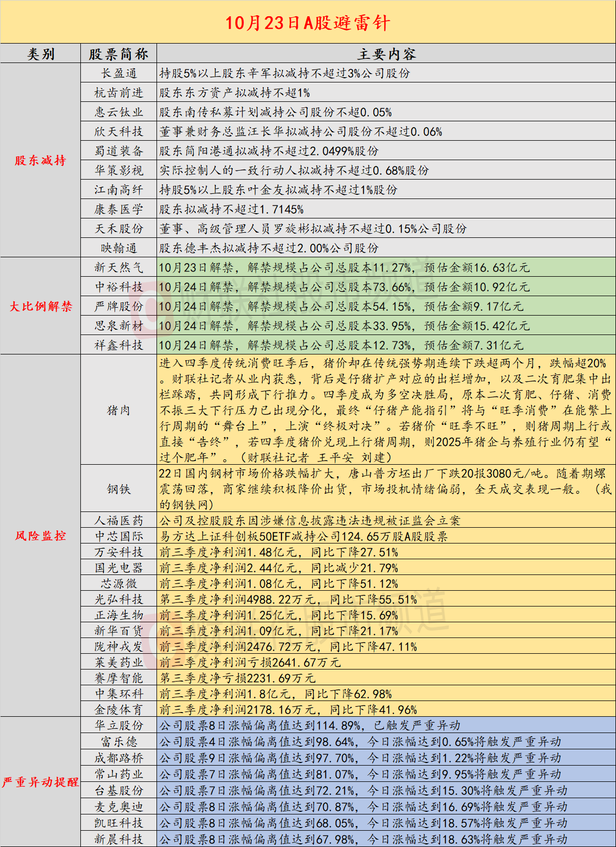Select stock name '康泰医学'
Image resolution: width=616 pixels, height=847 pixels.
pos(119,210)
